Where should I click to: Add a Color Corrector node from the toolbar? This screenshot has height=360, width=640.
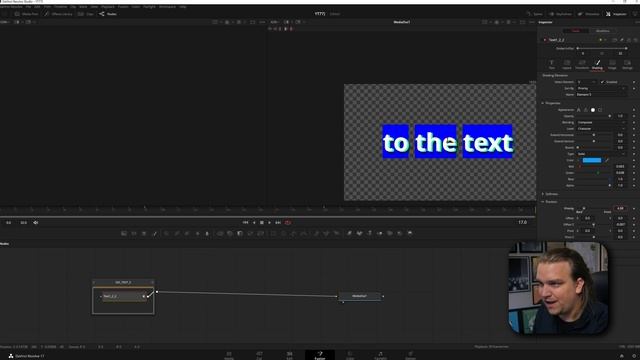click(167, 233)
